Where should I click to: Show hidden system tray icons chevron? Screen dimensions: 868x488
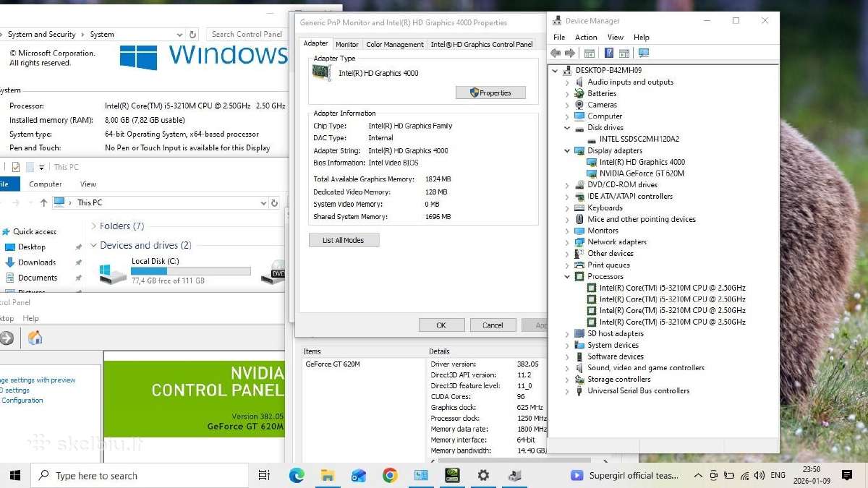click(698, 475)
